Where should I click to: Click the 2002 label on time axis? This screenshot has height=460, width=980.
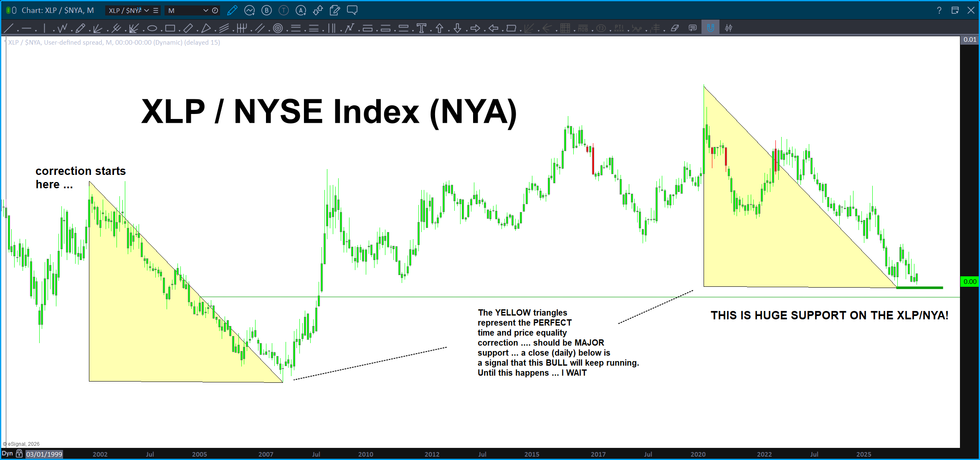click(x=100, y=454)
